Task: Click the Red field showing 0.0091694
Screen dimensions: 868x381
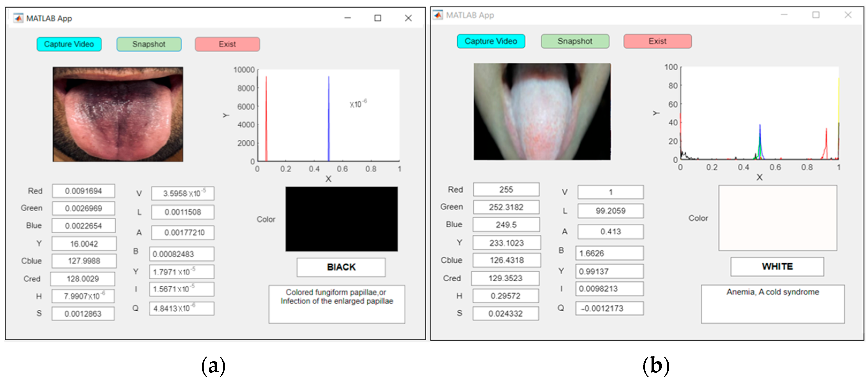Action: [x=83, y=191]
